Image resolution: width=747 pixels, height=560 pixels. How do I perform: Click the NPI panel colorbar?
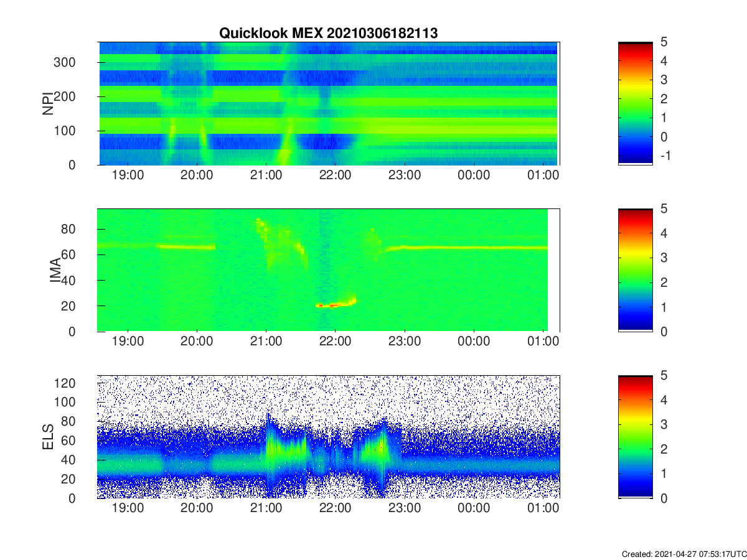tap(636, 103)
